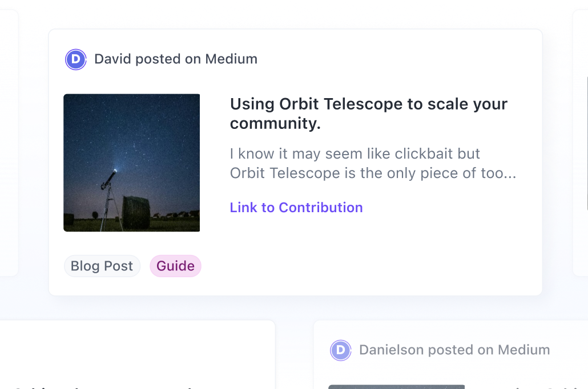Click the word 'Medium' in Danielson's post header
The height and width of the screenshot is (389, 588).
pyautogui.click(x=523, y=350)
